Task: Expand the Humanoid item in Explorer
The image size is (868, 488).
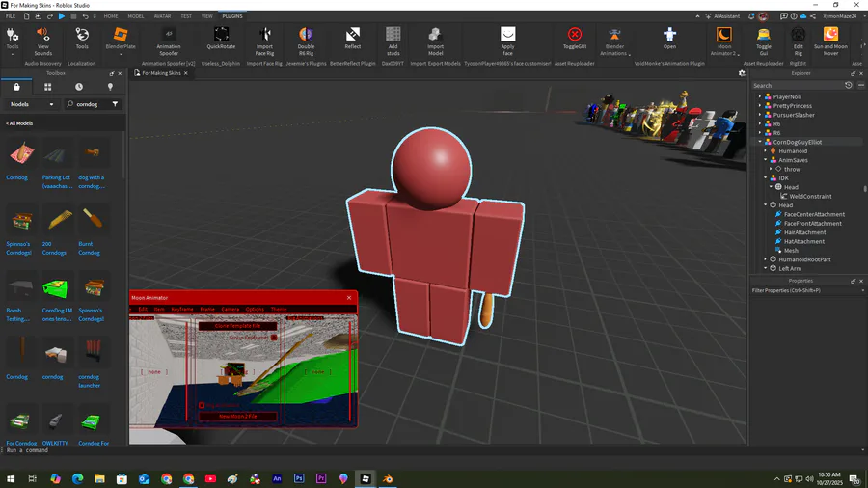Action: [x=766, y=151]
